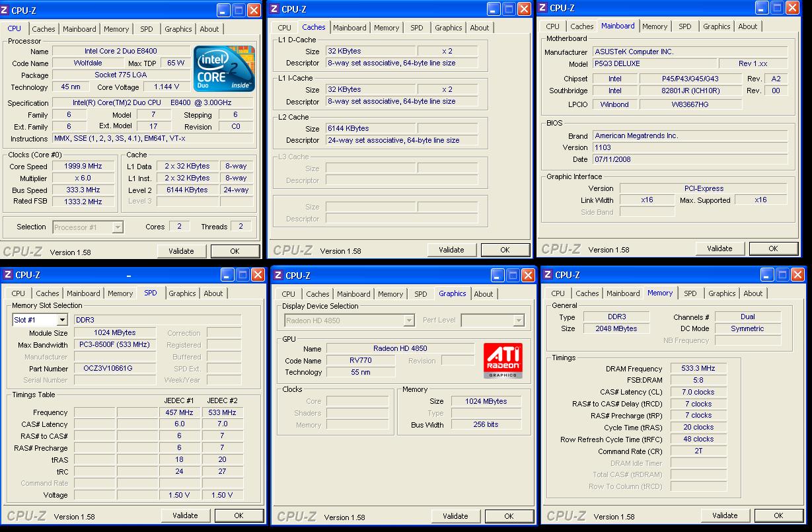Click Validate in the Graphics tab window
The image size is (812, 532).
coord(455,516)
